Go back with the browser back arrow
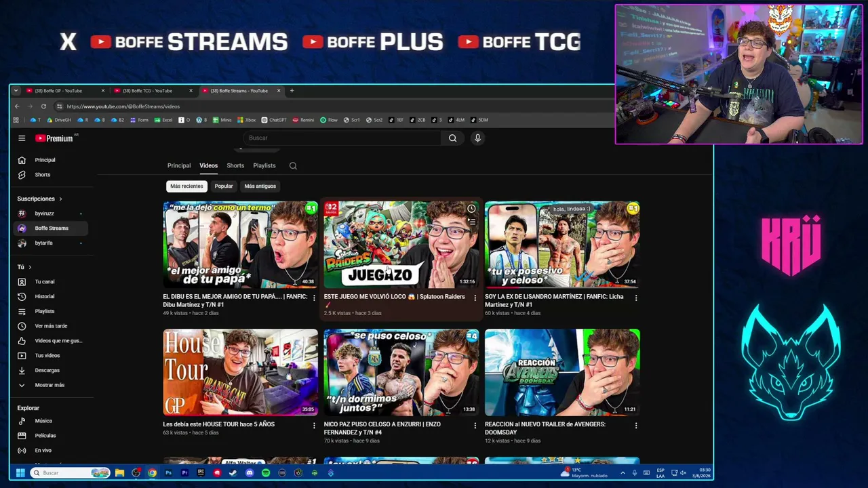The height and width of the screenshot is (488, 868). pos(16,106)
